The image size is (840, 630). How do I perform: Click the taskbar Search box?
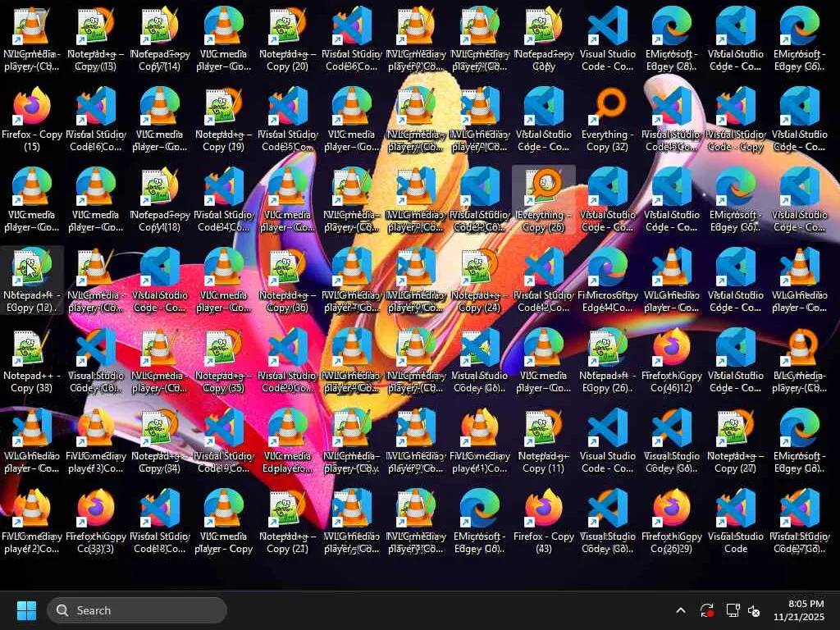(x=137, y=610)
